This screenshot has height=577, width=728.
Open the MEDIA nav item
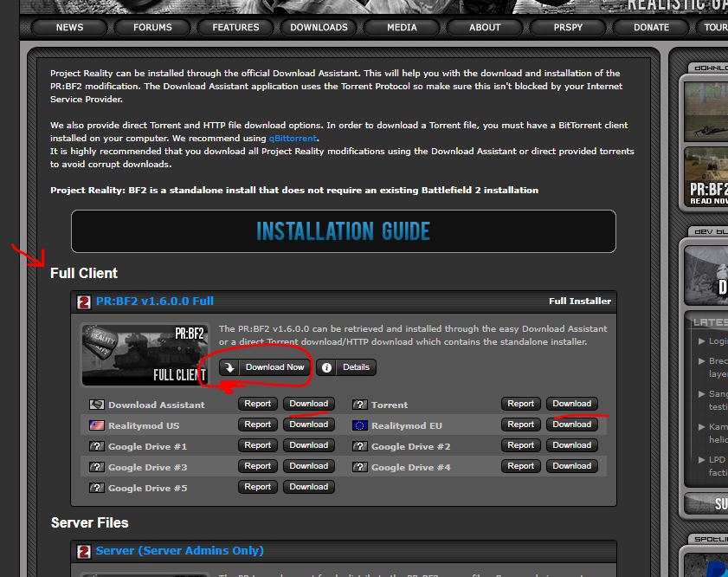click(x=402, y=28)
